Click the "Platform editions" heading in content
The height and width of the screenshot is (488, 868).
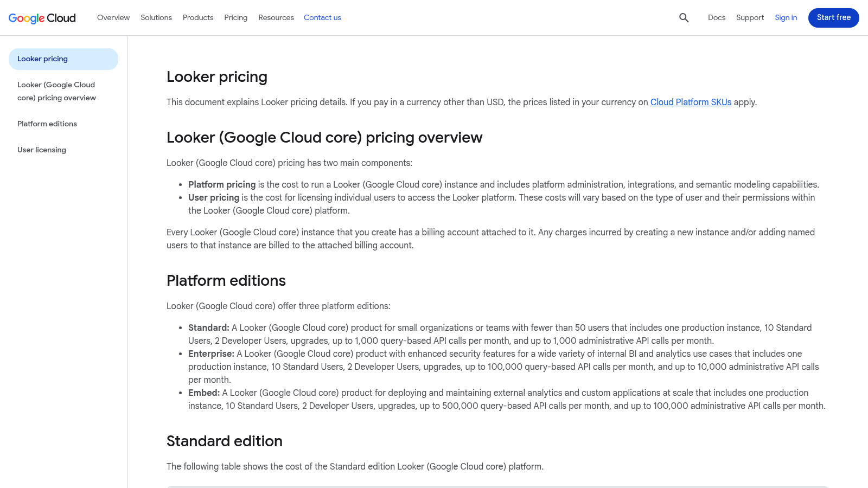coord(226,281)
